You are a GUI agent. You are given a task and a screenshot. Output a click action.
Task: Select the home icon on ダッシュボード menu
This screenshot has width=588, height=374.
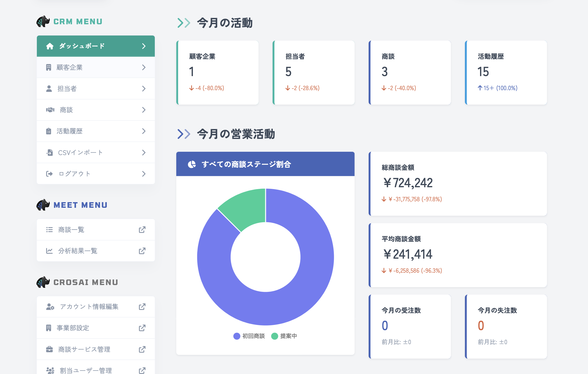pos(50,46)
